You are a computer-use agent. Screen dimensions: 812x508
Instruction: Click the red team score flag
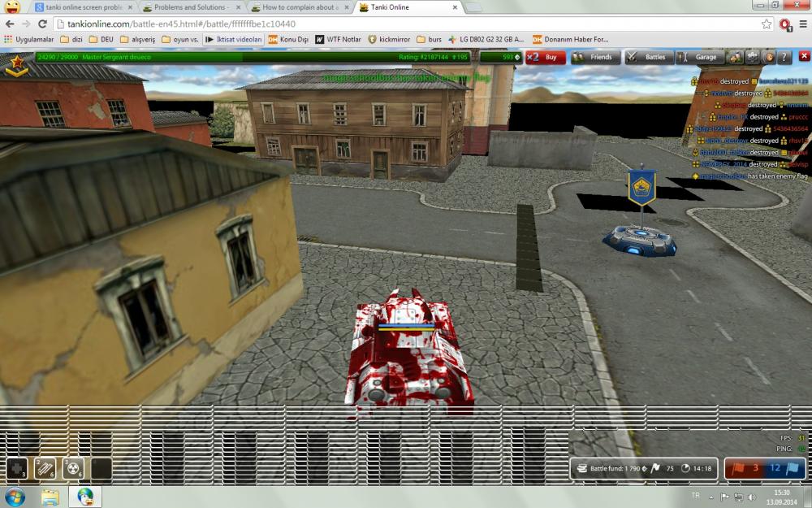[x=737, y=468]
